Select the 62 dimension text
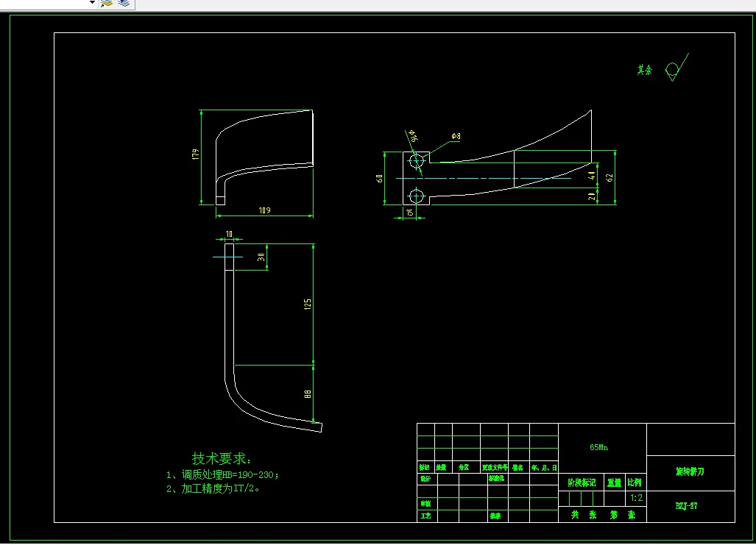Viewport: 756px width, 545px height. pos(610,178)
